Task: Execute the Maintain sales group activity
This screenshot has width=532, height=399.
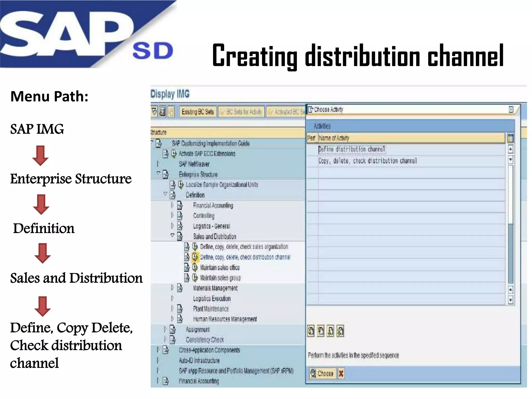Action: coord(195,278)
